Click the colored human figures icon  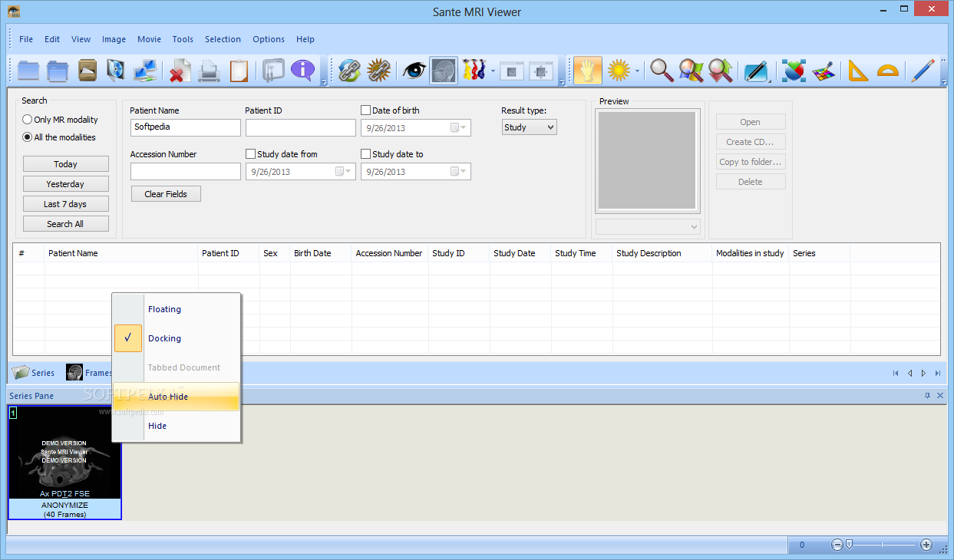click(x=475, y=71)
